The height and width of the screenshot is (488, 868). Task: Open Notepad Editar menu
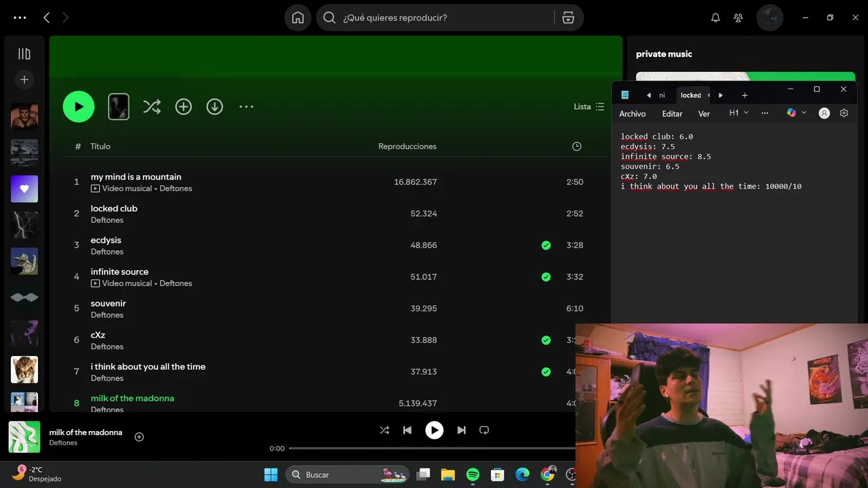click(672, 114)
